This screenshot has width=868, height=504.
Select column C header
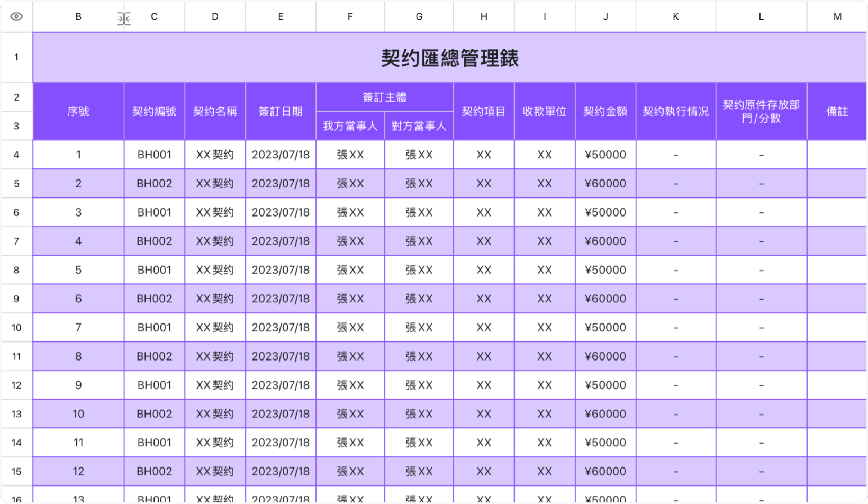[x=154, y=16]
